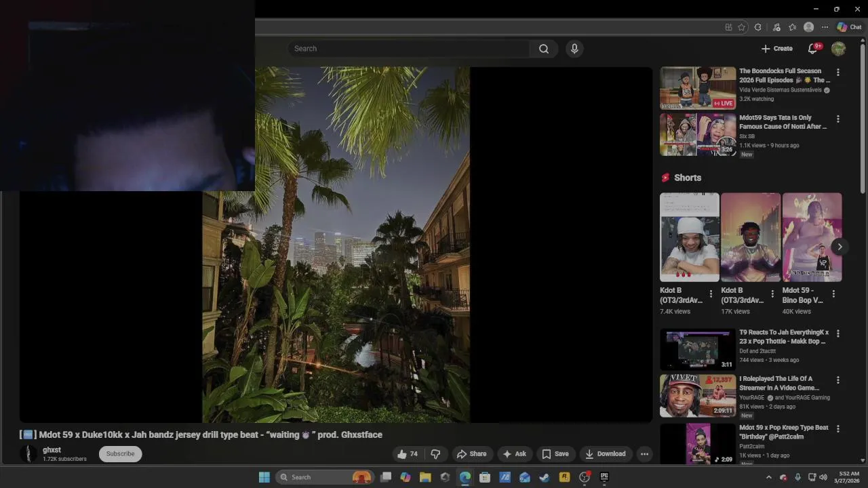This screenshot has height=488, width=868.
Task: Open Mdot 59 Bino Bop short thumbnail
Action: (x=812, y=237)
